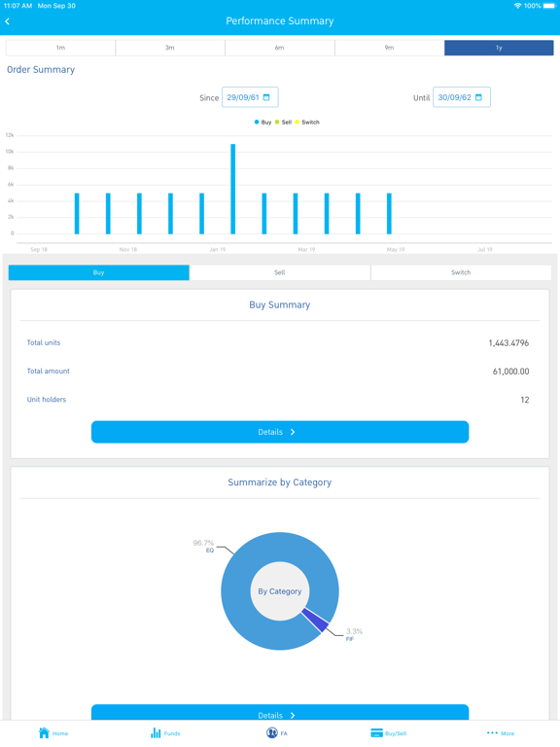Click the Until date calendar icon
560x747 pixels.
click(x=478, y=97)
